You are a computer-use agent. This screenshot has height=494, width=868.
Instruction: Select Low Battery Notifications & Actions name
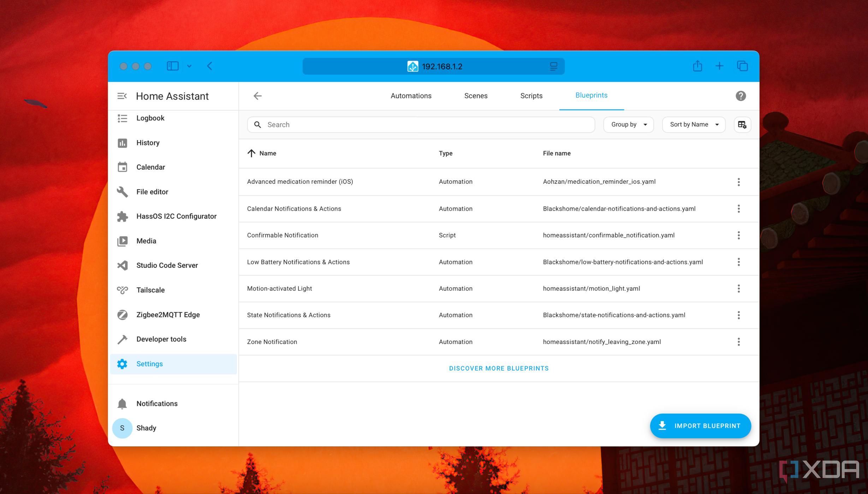[298, 262]
